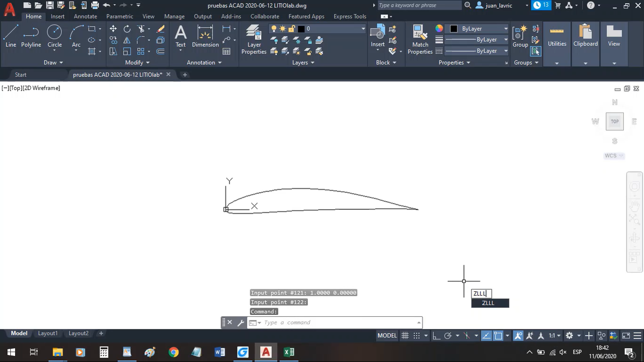This screenshot has width=644, height=362.
Task: Click the Group tool
Action: (x=520, y=36)
